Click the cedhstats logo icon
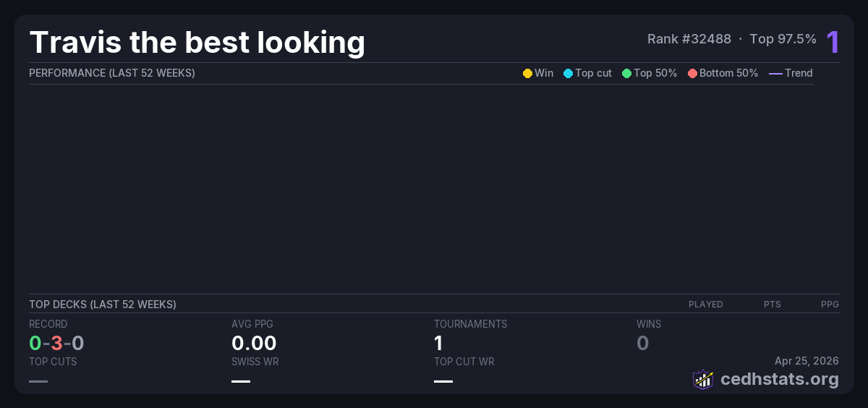This screenshot has height=408, width=868. 703,379
